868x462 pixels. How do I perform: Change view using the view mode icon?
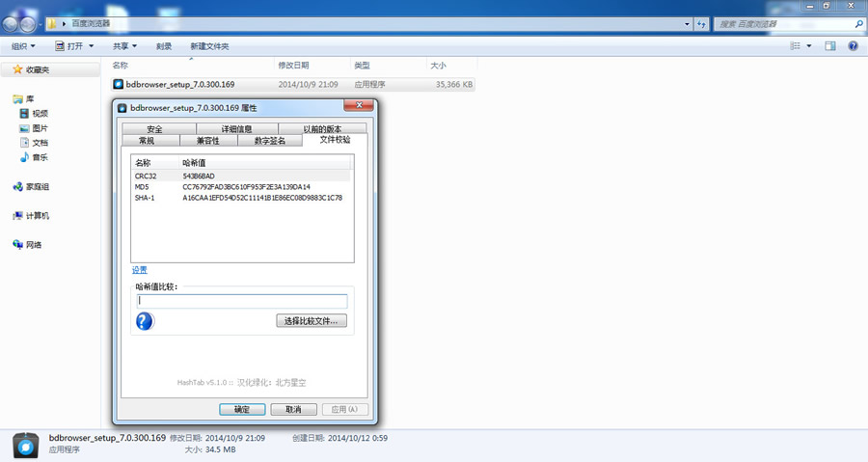pos(795,46)
